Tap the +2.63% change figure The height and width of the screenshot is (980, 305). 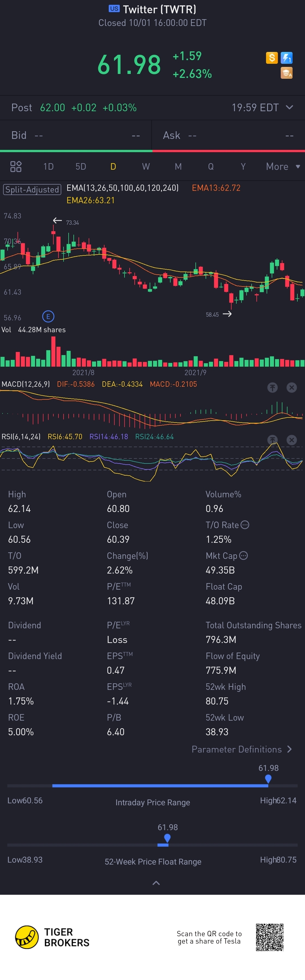click(x=192, y=73)
